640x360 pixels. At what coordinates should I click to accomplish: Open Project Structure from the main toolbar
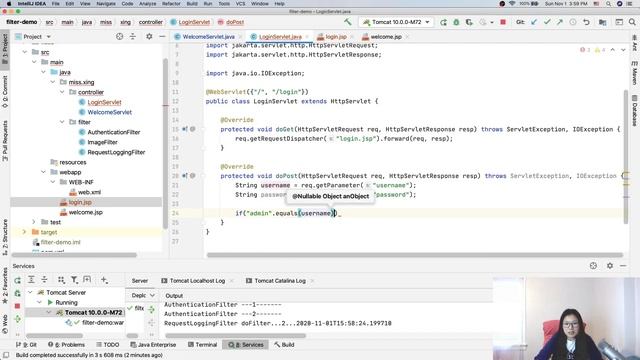click(x=602, y=22)
